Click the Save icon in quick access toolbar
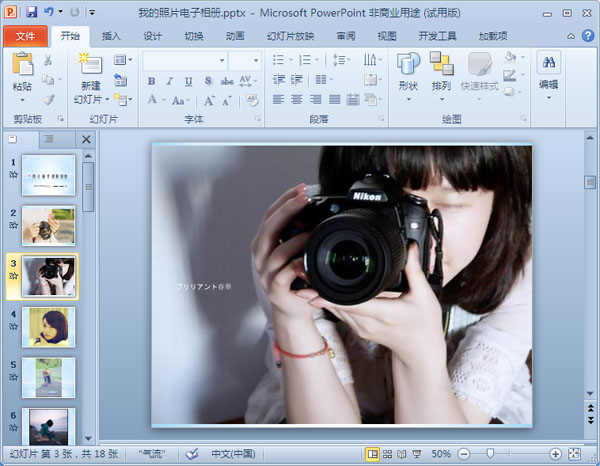The image size is (600, 466). coord(32,12)
